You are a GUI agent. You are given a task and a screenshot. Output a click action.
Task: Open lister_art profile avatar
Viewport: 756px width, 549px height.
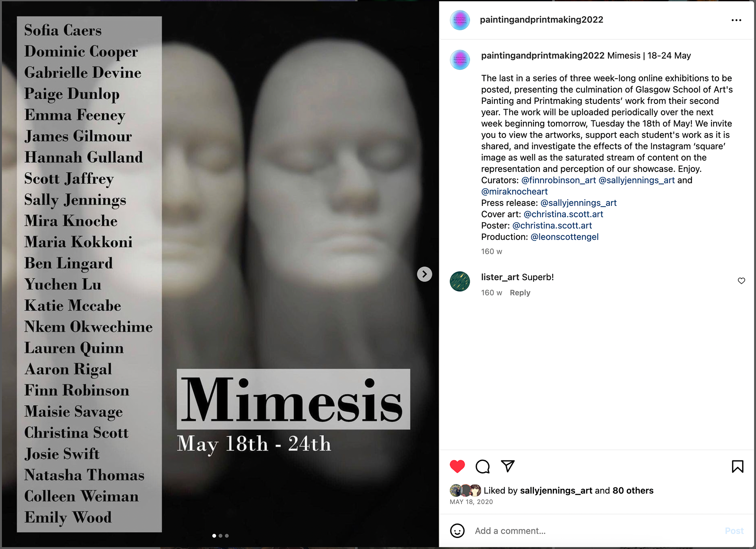point(460,281)
